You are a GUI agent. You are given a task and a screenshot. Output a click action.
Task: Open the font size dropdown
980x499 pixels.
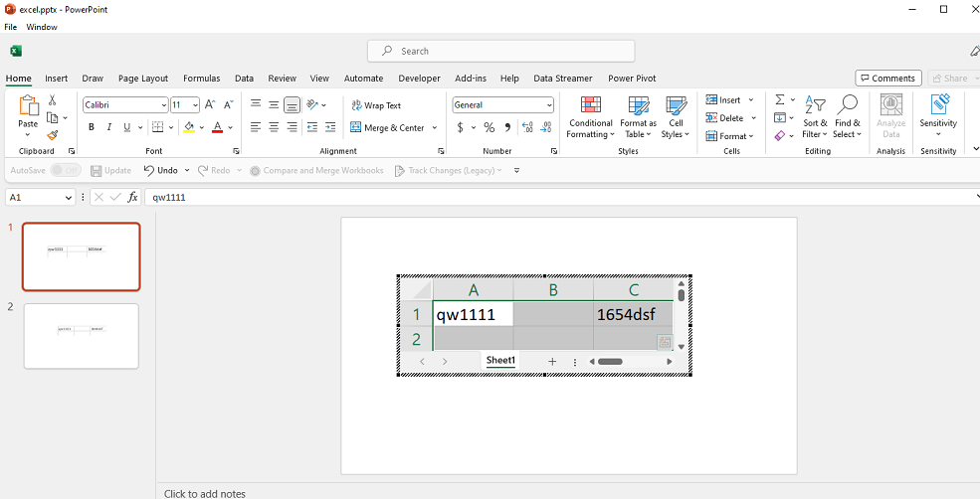[195, 105]
